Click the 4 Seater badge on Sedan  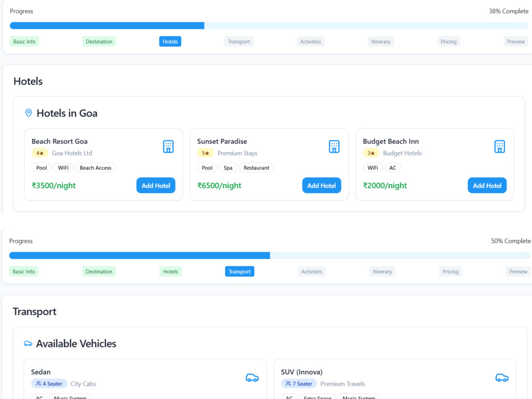[x=49, y=384]
